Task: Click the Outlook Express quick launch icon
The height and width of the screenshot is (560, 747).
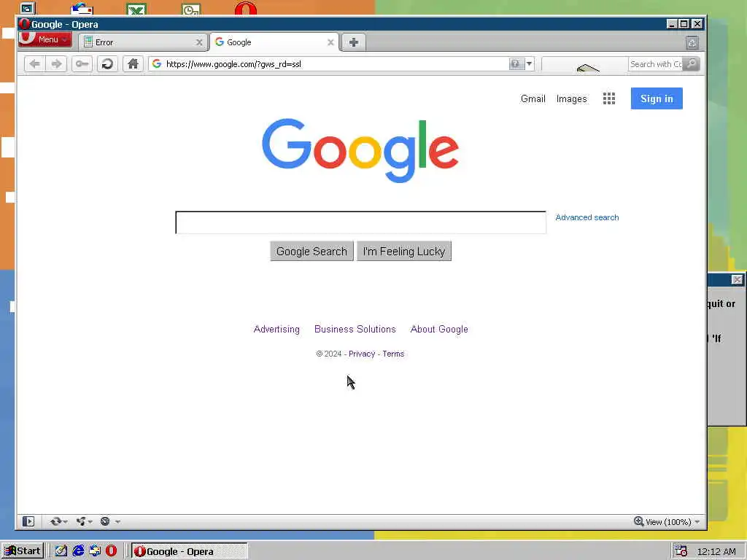Action: point(95,551)
